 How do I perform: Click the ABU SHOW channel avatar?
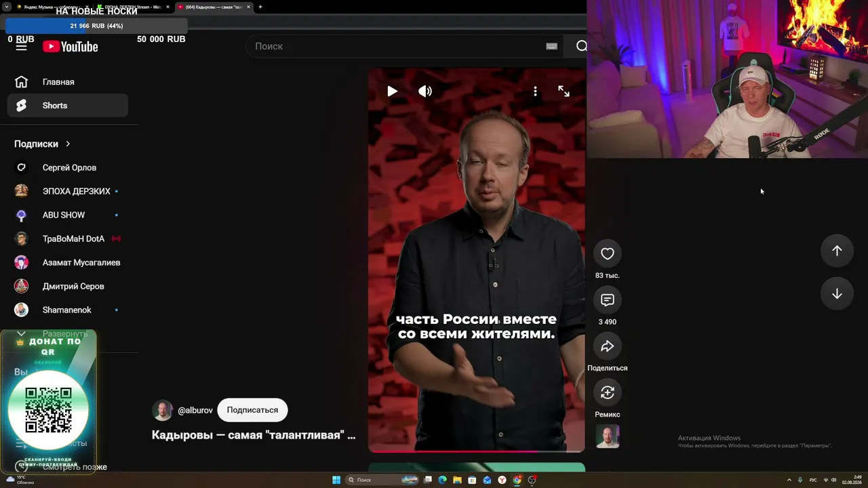[x=22, y=215]
